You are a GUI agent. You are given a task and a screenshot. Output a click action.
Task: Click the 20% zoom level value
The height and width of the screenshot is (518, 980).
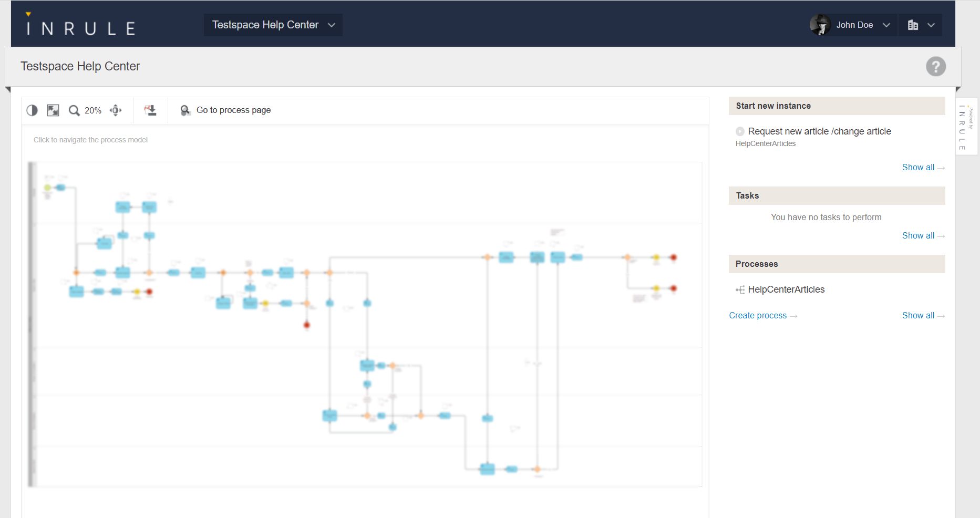tap(93, 111)
